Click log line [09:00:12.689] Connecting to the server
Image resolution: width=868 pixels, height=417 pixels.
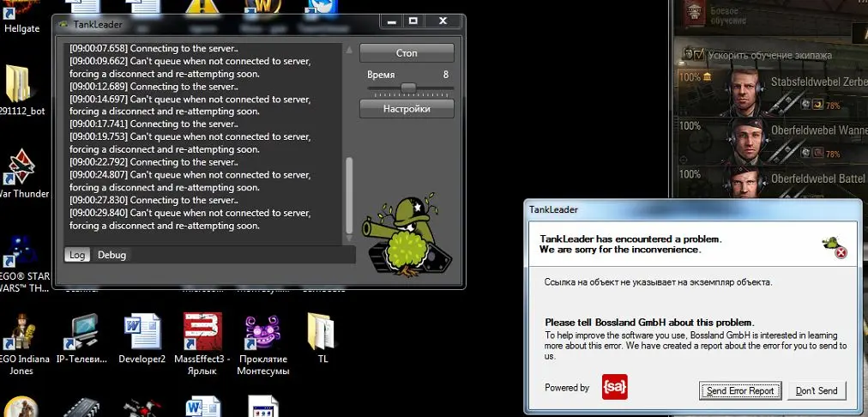(x=154, y=87)
